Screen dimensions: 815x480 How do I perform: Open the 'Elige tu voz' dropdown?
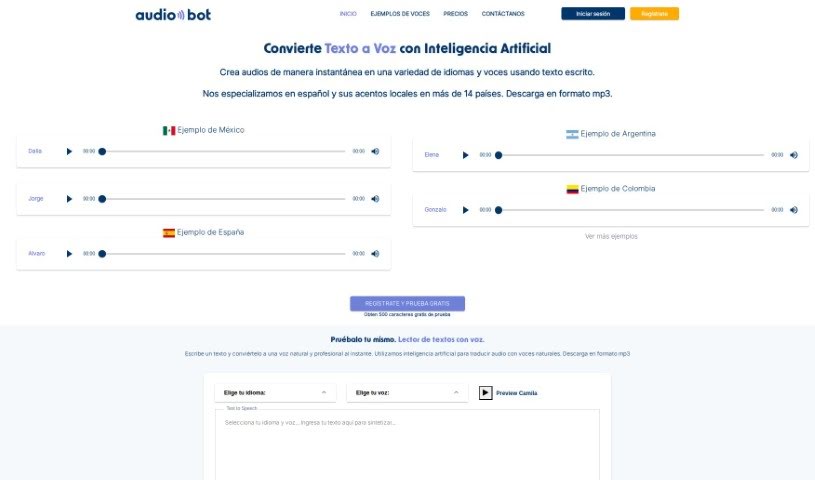click(408, 393)
